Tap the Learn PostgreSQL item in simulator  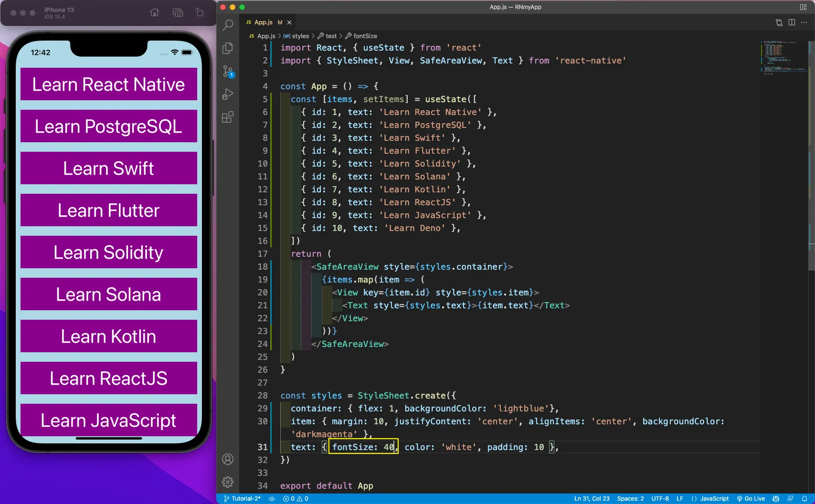tap(109, 126)
